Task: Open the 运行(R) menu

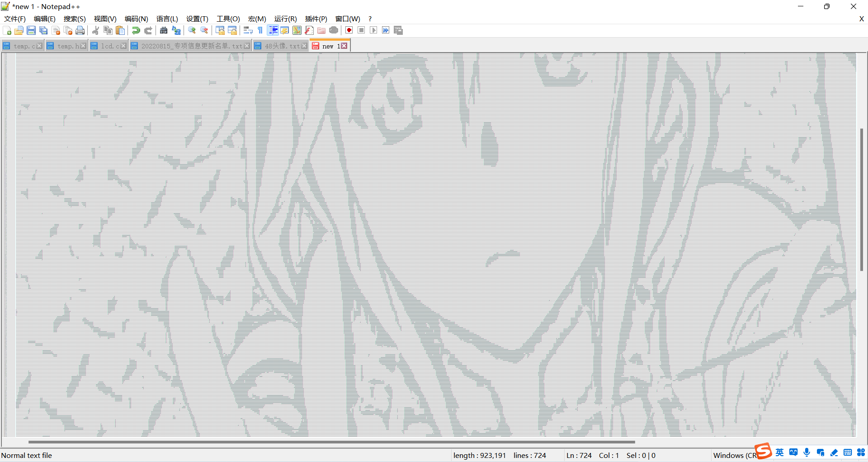Action: coord(286,19)
